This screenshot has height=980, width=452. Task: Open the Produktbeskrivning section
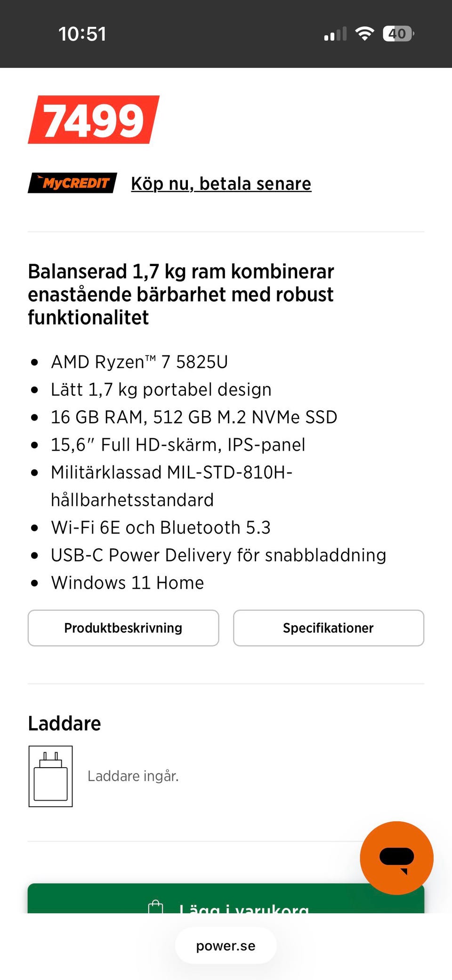(123, 628)
